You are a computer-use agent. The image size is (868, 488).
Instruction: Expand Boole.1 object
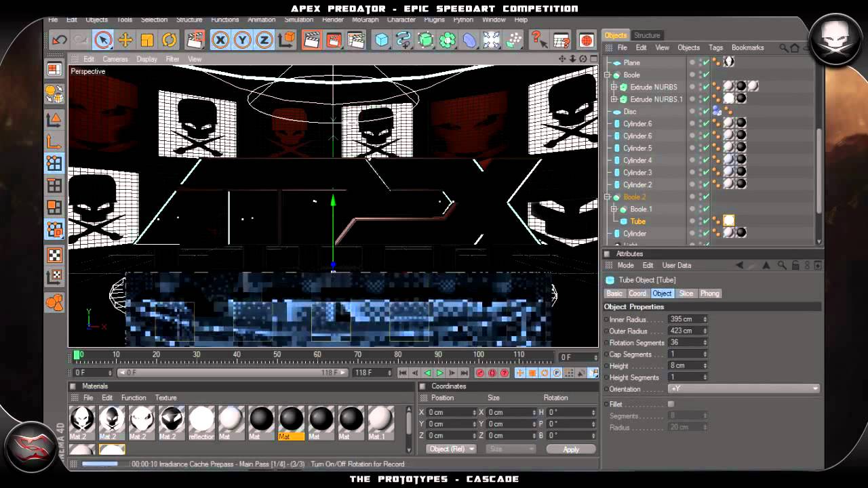coord(614,209)
